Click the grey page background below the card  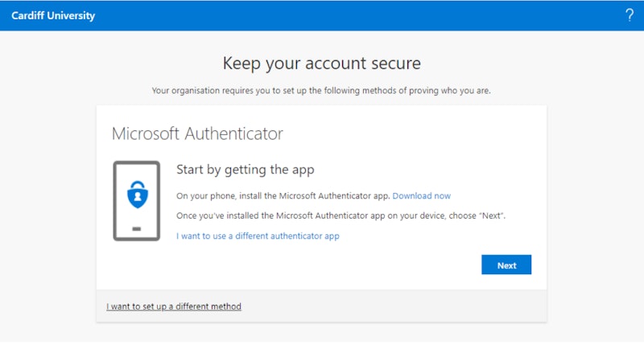click(x=322, y=334)
